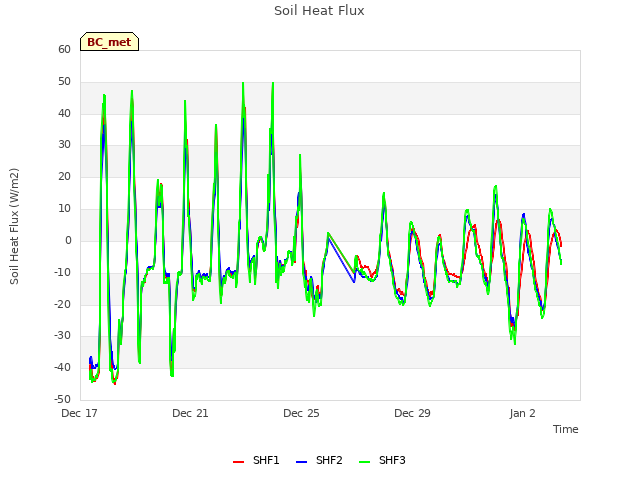The image size is (640, 480).
Task: Click the -50 y-axis tick label
Action: [63, 399]
